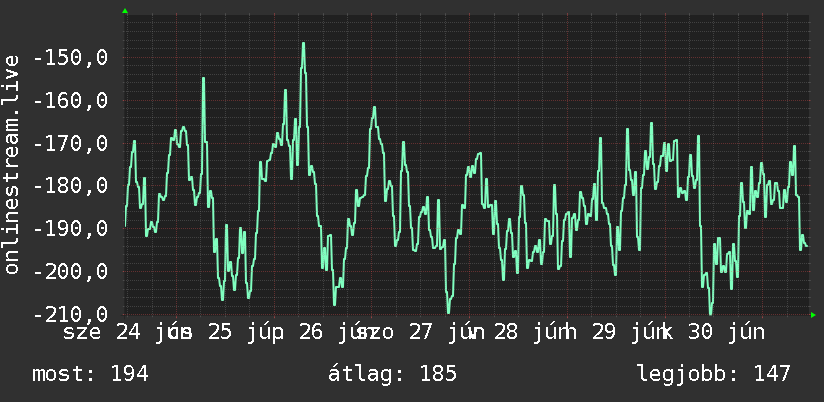Viewport: 824px width, 402px height.
Task: Select the -150,0 Y-axis label
Action: [x=71, y=57]
